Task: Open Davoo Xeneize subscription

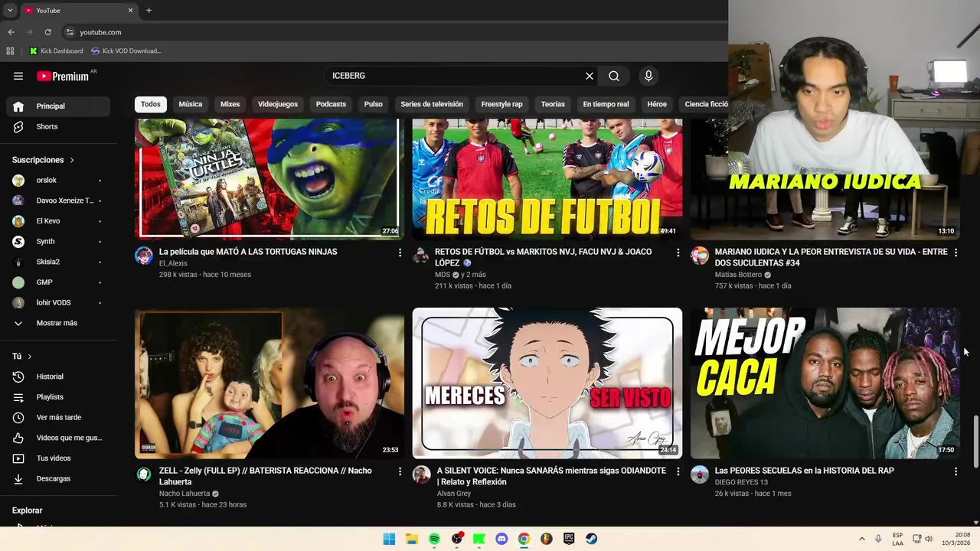Action: [x=58, y=201]
